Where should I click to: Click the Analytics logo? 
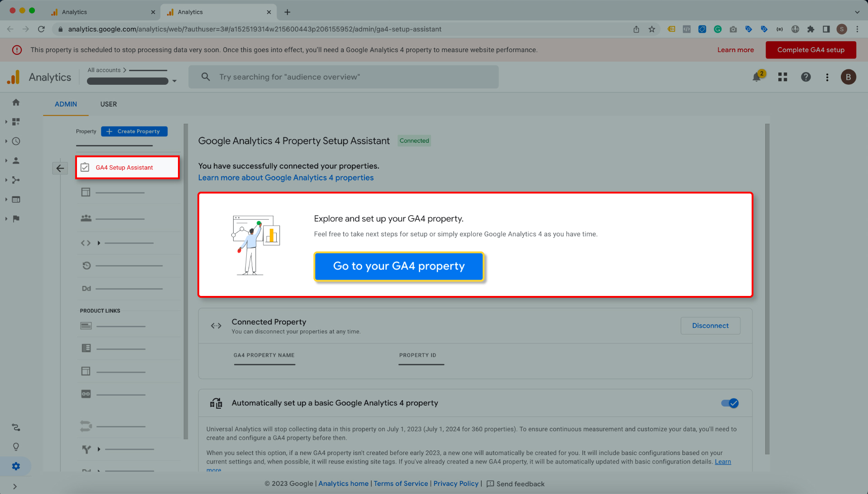14,77
